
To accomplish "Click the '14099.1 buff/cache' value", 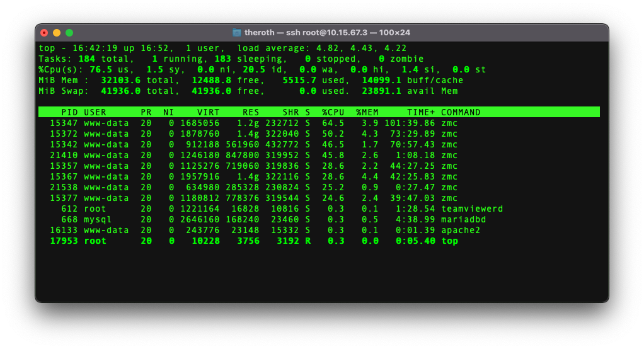I will point(412,80).
